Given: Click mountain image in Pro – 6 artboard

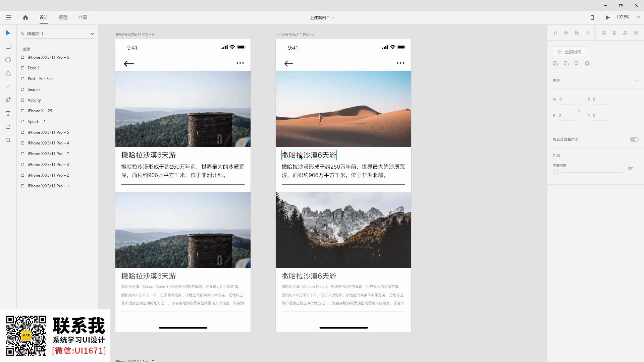Looking at the screenshot, I should [343, 230].
